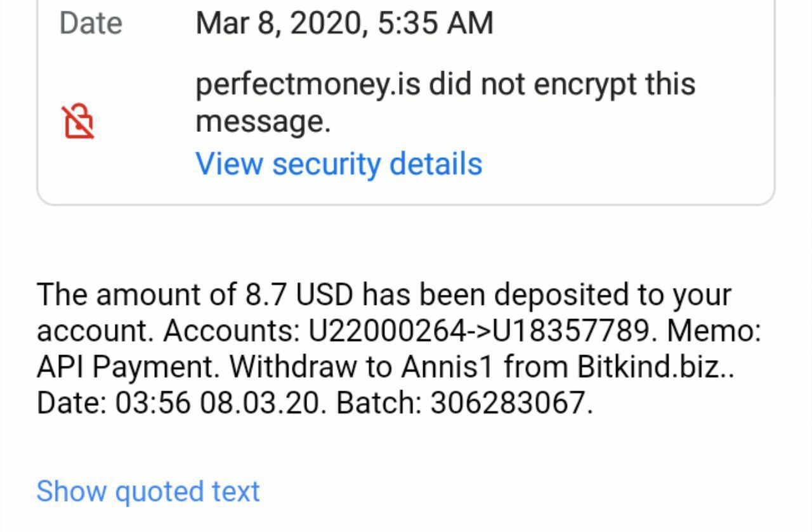This screenshot has height=532, width=812.
Task: Click the batch number 306283067
Action: point(511,402)
